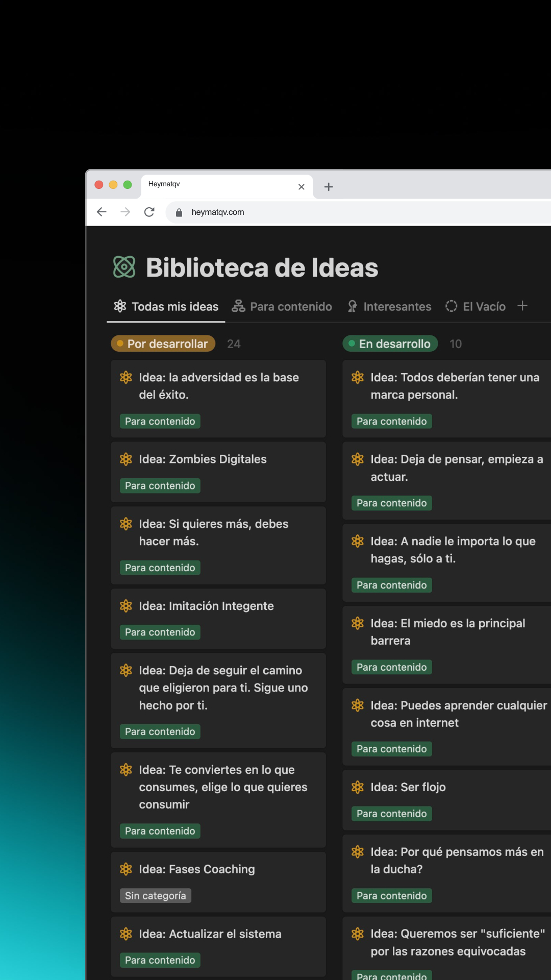Click the Por desarrollar status label
This screenshot has height=980, width=551.
click(x=163, y=344)
